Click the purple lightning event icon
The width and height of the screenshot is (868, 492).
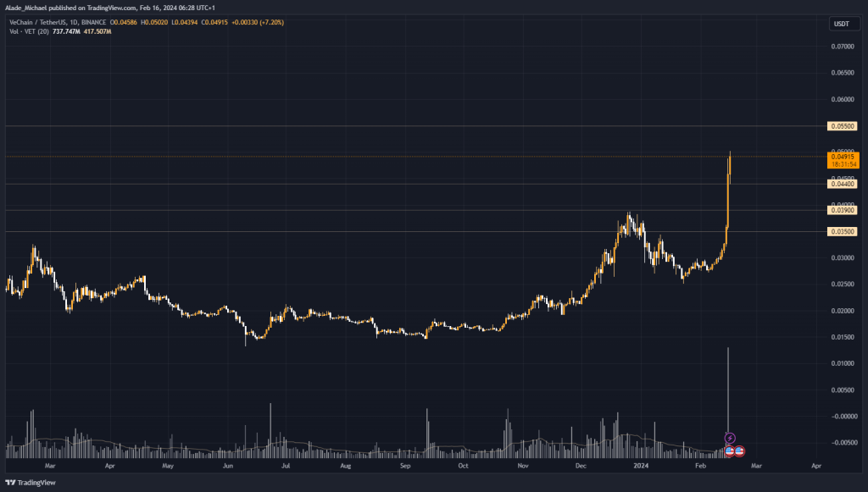730,439
